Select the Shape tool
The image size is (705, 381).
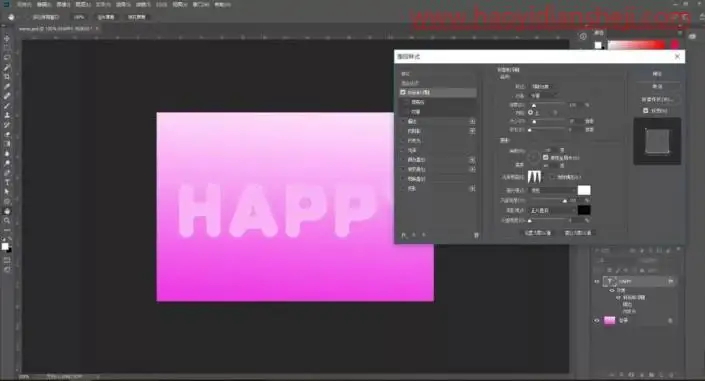click(7, 201)
